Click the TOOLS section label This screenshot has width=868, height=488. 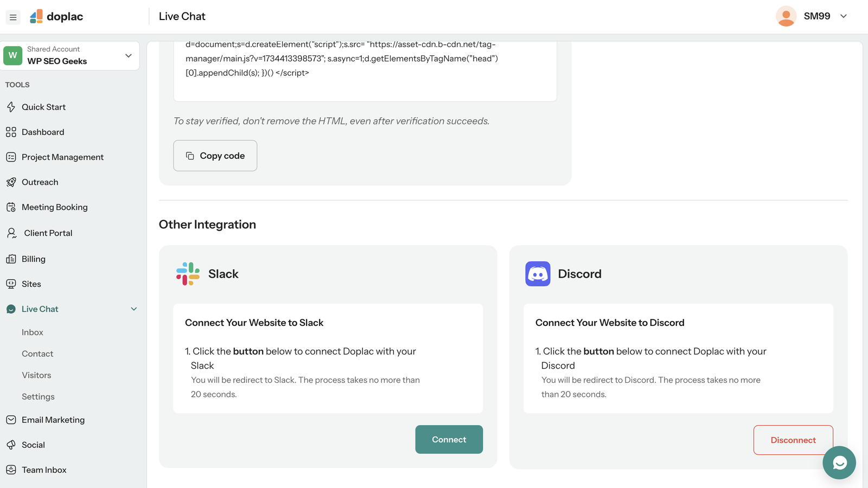(x=17, y=85)
